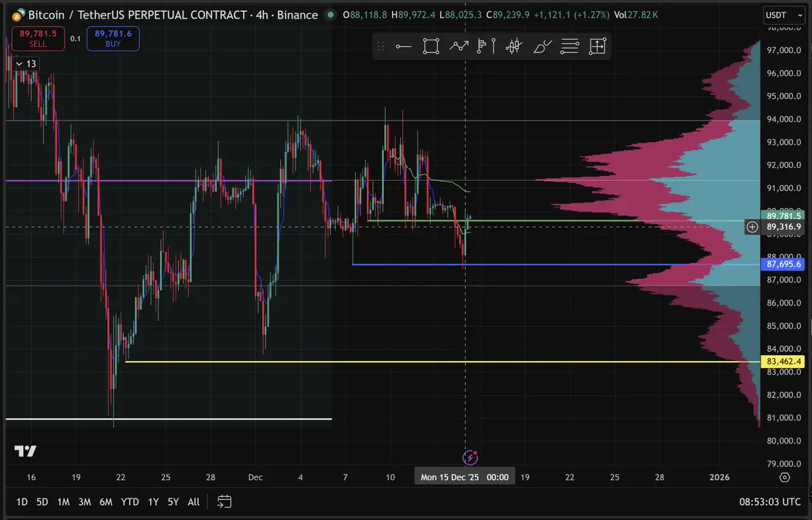Select the brush drawing tool
This screenshot has width=812, height=520.
click(x=542, y=47)
